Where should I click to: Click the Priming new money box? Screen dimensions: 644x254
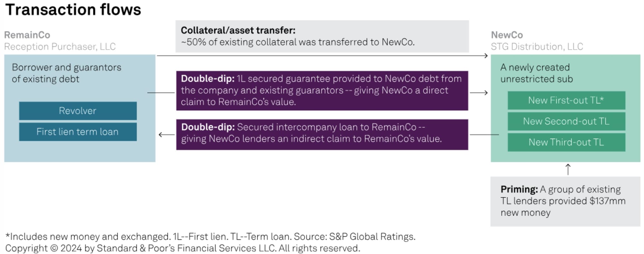(x=565, y=201)
